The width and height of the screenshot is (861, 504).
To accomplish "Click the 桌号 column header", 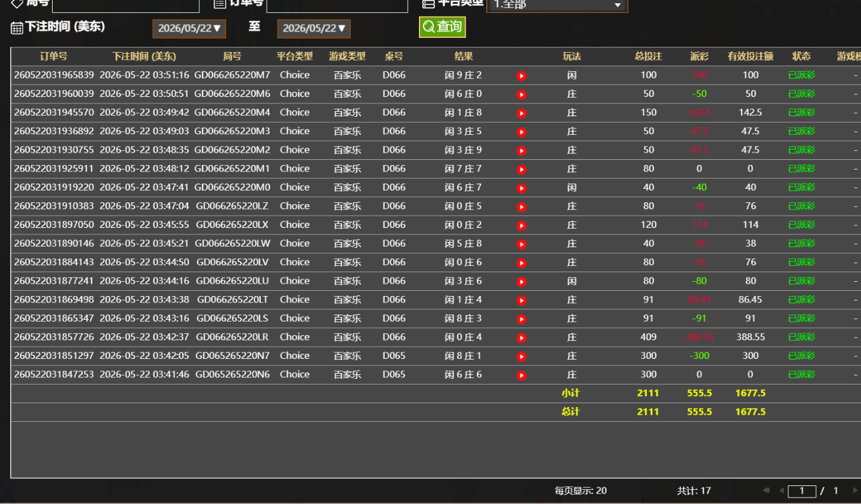I will pos(394,56).
